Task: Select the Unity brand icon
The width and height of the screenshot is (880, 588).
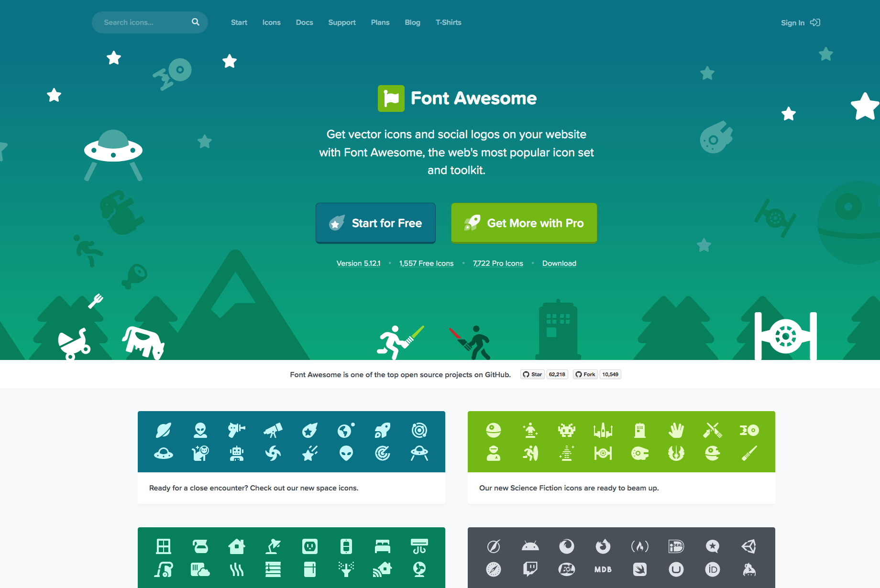Action: [749, 546]
